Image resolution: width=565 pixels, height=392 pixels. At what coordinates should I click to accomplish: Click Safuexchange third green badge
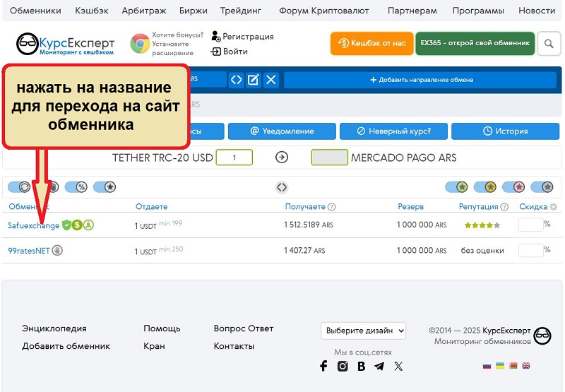[x=88, y=225]
